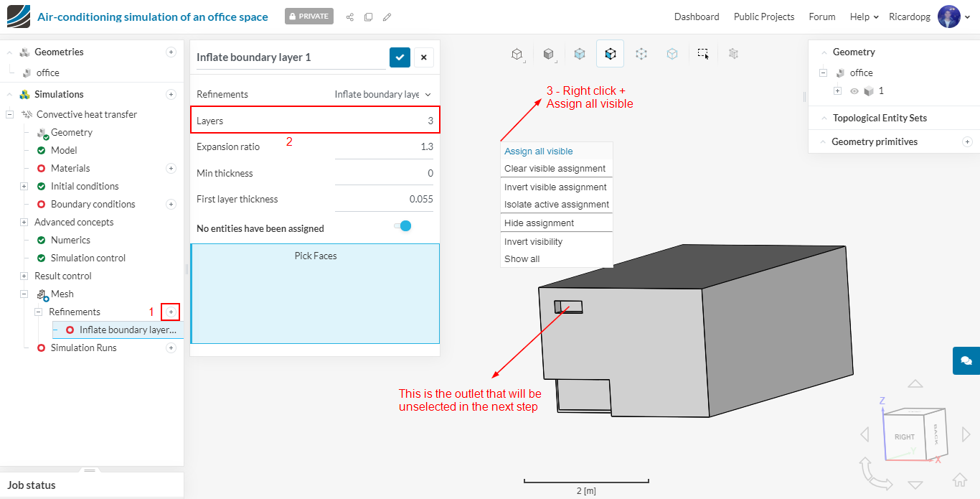Image resolution: width=980 pixels, height=499 pixels.
Task: Close the Inflate boundary layer panel
Action: point(423,57)
